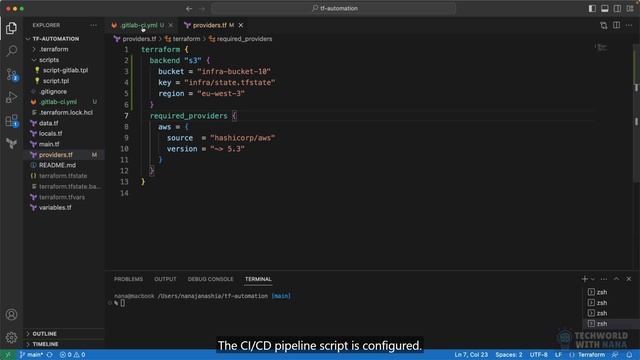
Task: Go forward with navigation arrow
Action: click(202, 9)
